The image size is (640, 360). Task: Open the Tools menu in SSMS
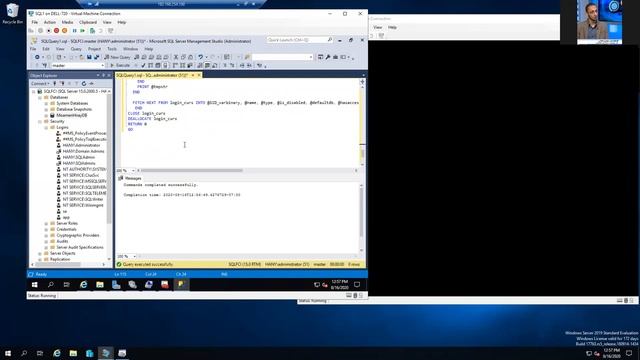[x=112, y=49]
